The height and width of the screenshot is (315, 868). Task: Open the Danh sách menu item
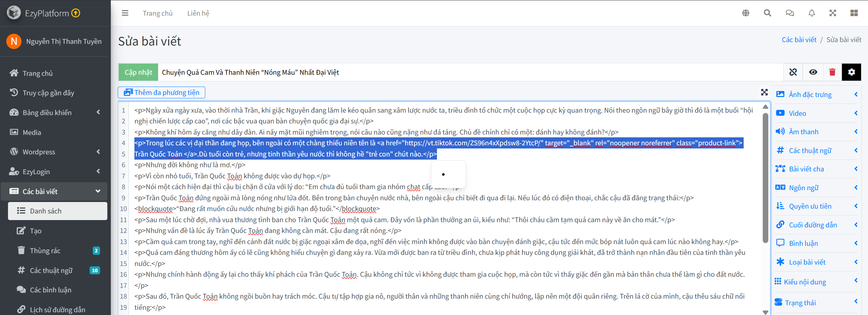pos(57,211)
